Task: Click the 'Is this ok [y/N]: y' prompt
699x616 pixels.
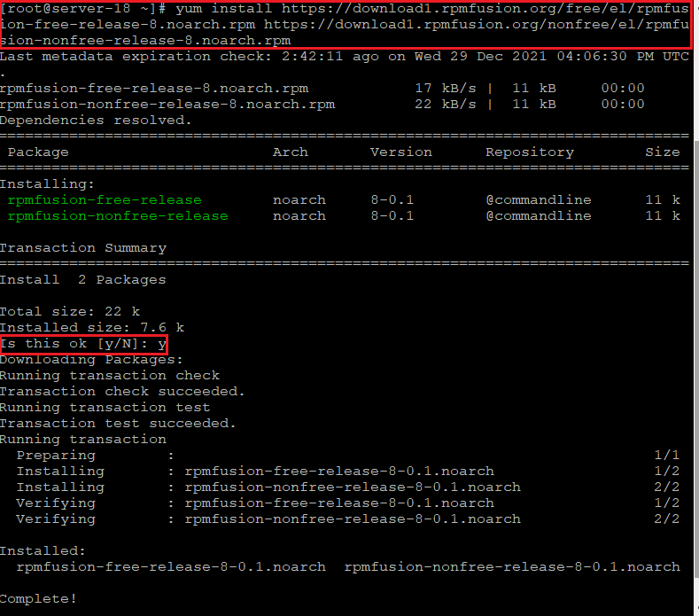Action: click(x=84, y=344)
